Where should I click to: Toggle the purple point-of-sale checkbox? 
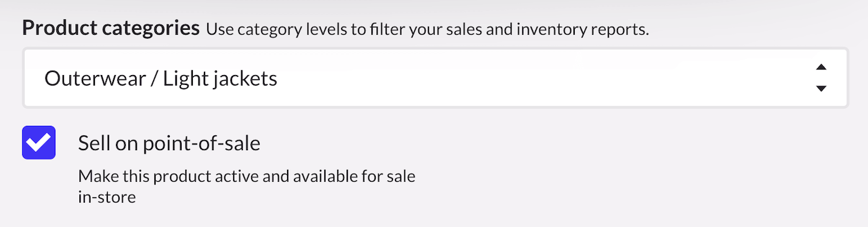point(39,143)
